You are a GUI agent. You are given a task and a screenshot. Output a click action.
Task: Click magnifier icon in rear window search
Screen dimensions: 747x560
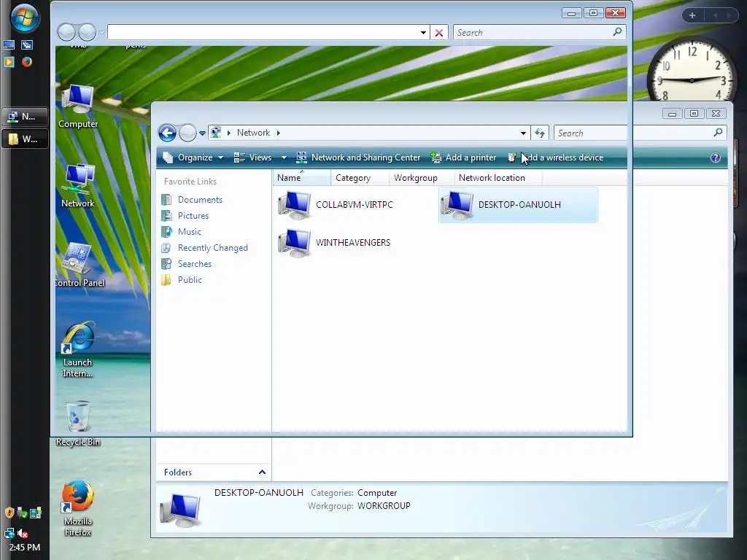pos(617,32)
